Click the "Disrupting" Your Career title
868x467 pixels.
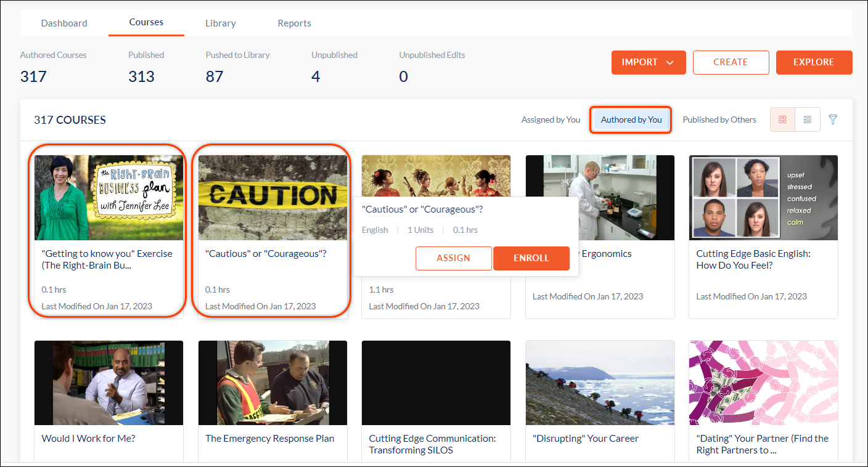pos(585,439)
